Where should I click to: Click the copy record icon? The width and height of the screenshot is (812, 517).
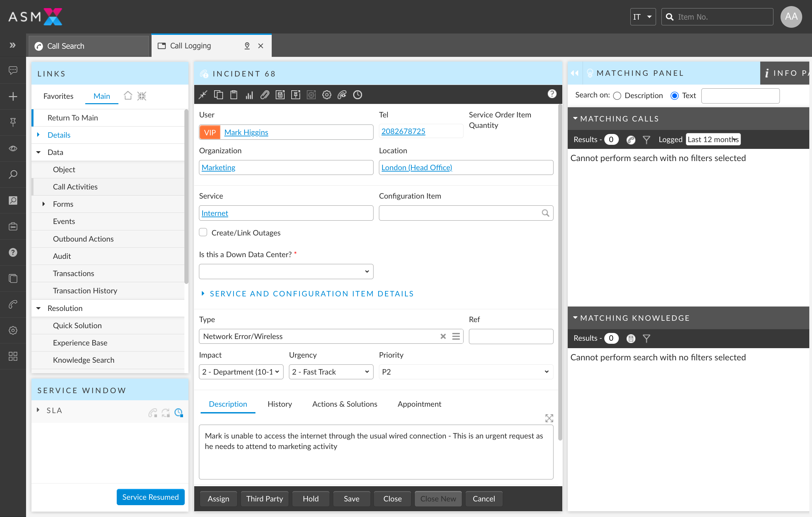tap(218, 95)
